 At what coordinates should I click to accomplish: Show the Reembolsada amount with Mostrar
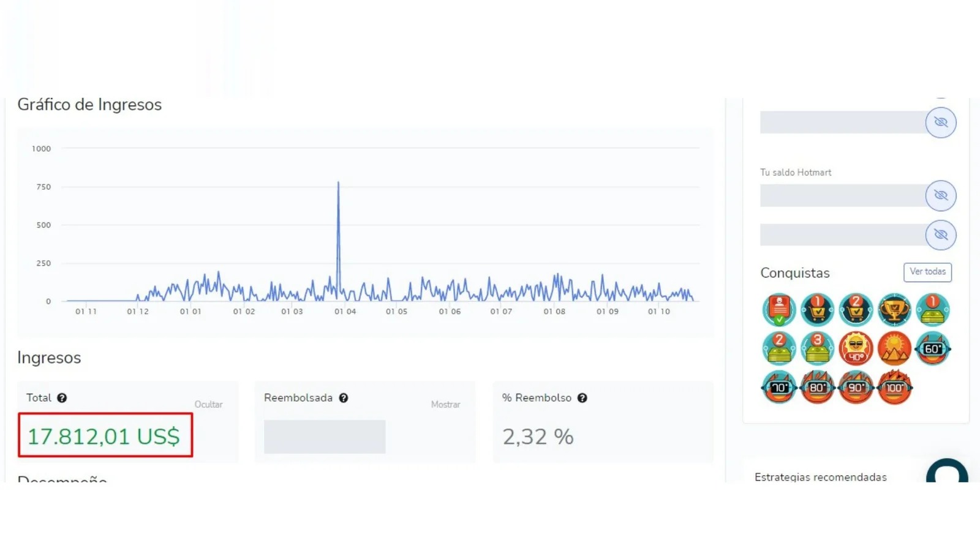click(x=445, y=405)
